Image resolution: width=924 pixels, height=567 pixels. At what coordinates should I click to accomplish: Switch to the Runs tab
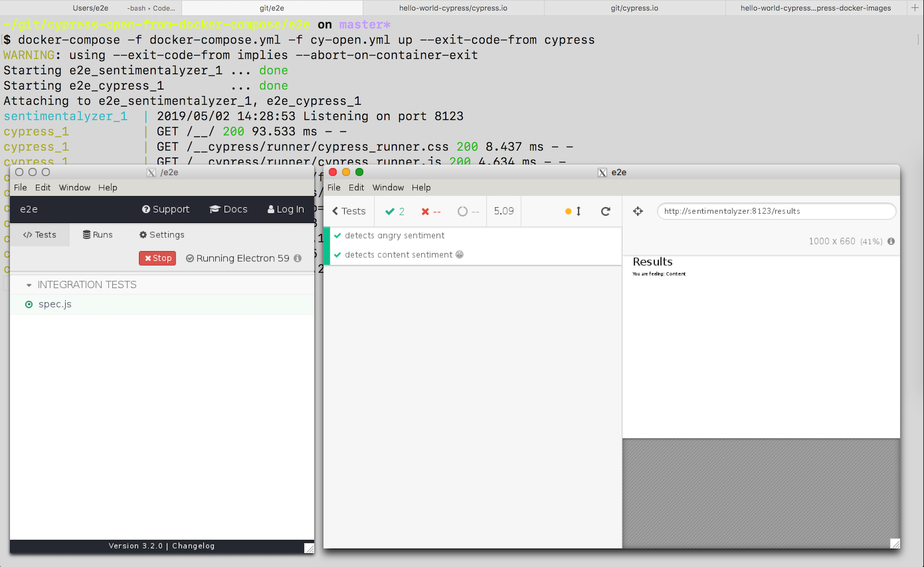[97, 235]
